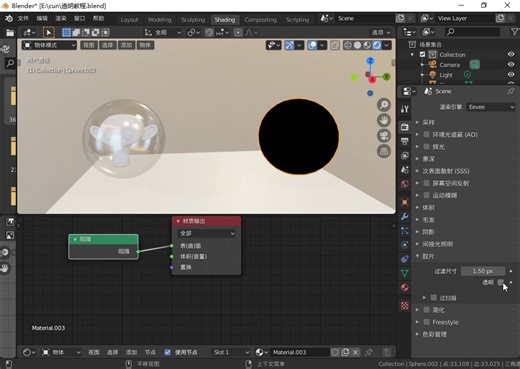Toggle Collection visibility eye icon
The width and height of the screenshot is (520, 369).
pyautogui.click(x=511, y=54)
